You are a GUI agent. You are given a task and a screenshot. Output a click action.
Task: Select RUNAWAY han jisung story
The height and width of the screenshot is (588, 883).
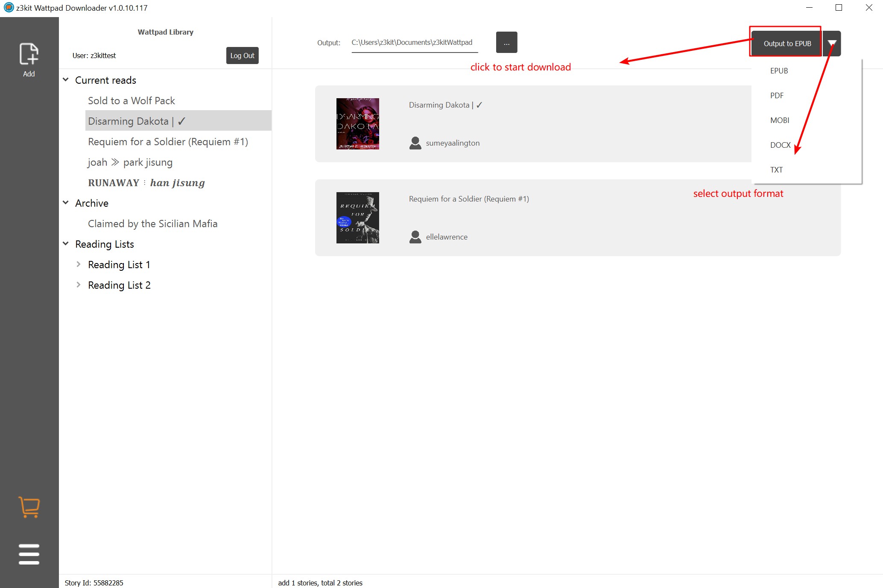tap(146, 183)
